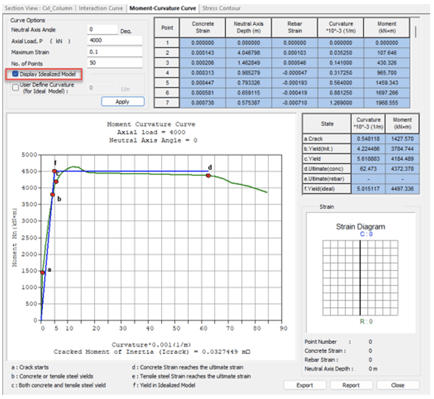Click the Export button
Screen dimensions: 434x399
tap(305, 385)
